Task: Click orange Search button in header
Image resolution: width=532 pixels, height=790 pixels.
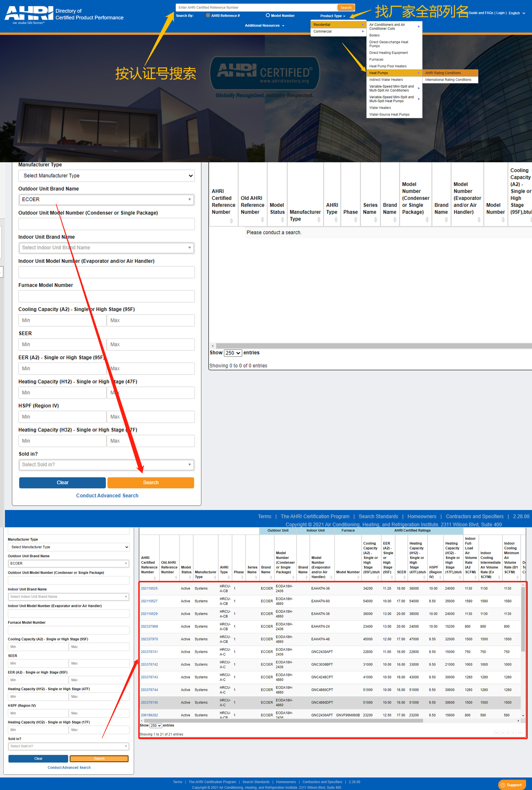Action: coord(346,8)
